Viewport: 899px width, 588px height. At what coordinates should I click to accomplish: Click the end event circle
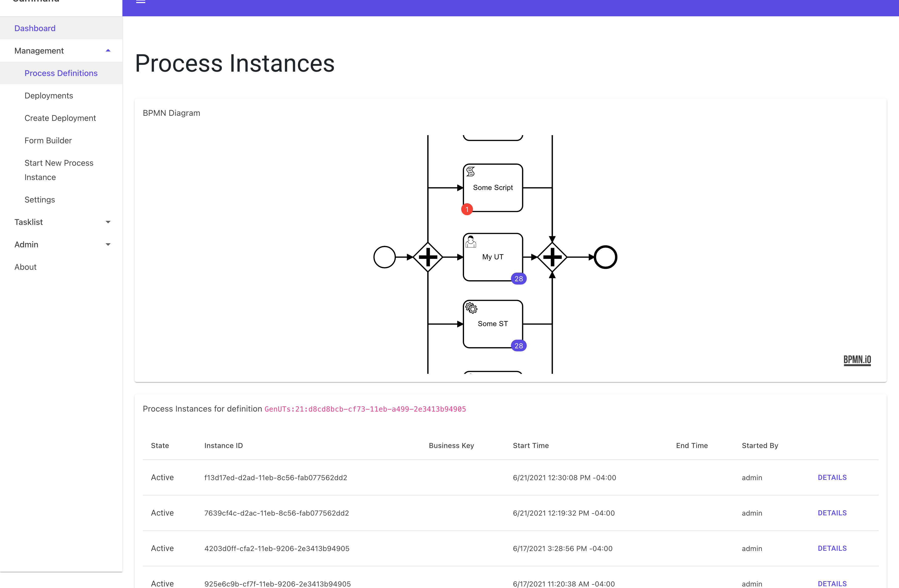tap(605, 257)
